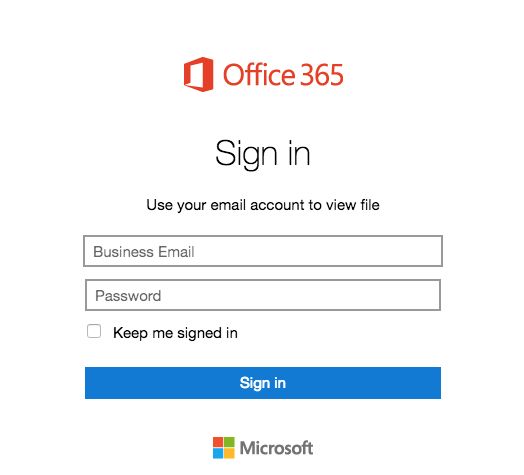
Task: Click the "Business Email" placeholder text
Action: point(144,252)
